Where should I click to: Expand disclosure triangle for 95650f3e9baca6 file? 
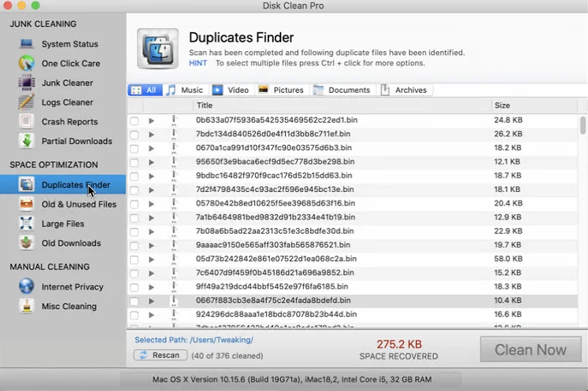(152, 162)
